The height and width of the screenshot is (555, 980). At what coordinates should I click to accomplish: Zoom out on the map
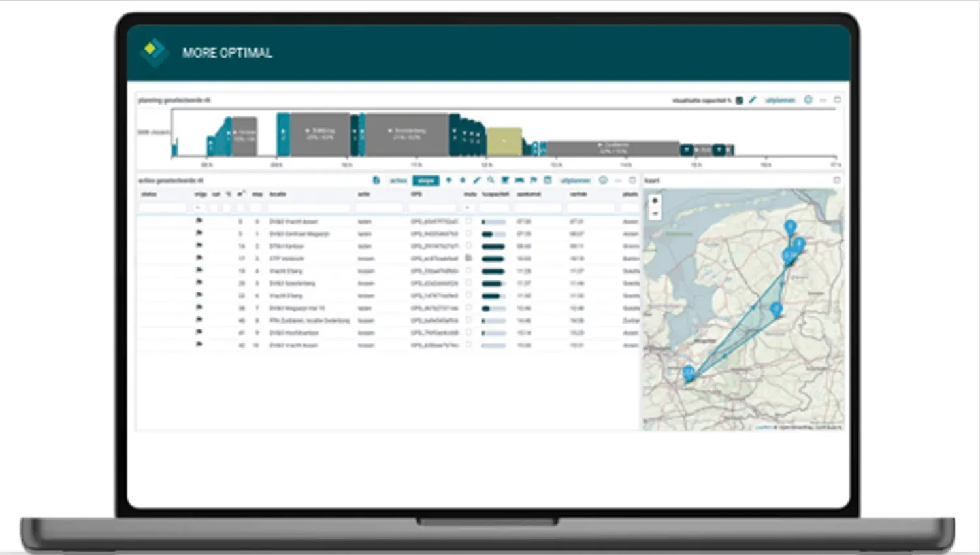[655, 214]
